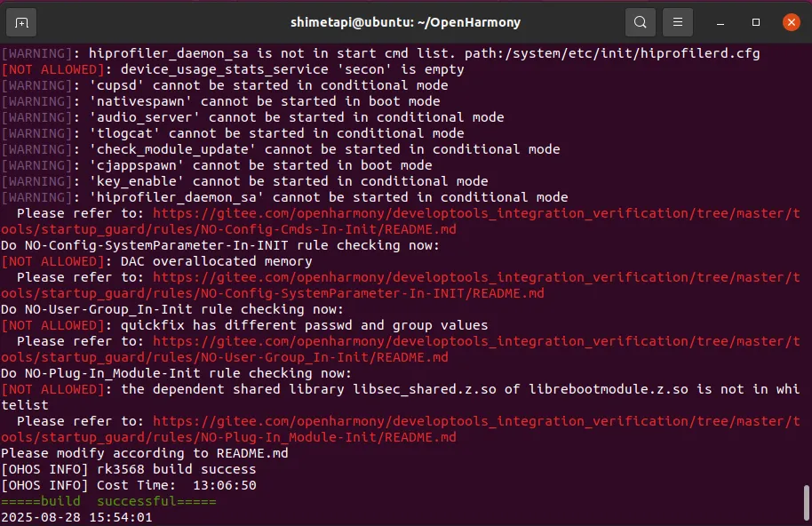Close the terminal window
812x526 pixels.
790,22
